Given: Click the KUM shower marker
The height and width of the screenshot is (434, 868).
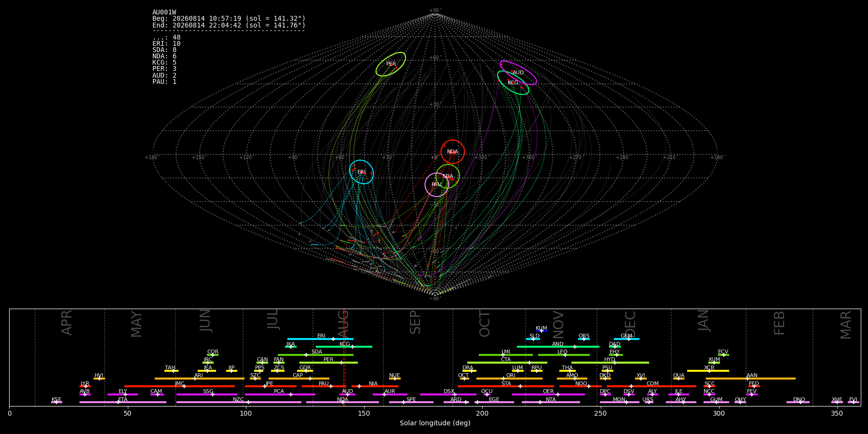Looking at the screenshot, I should (x=542, y=331).
